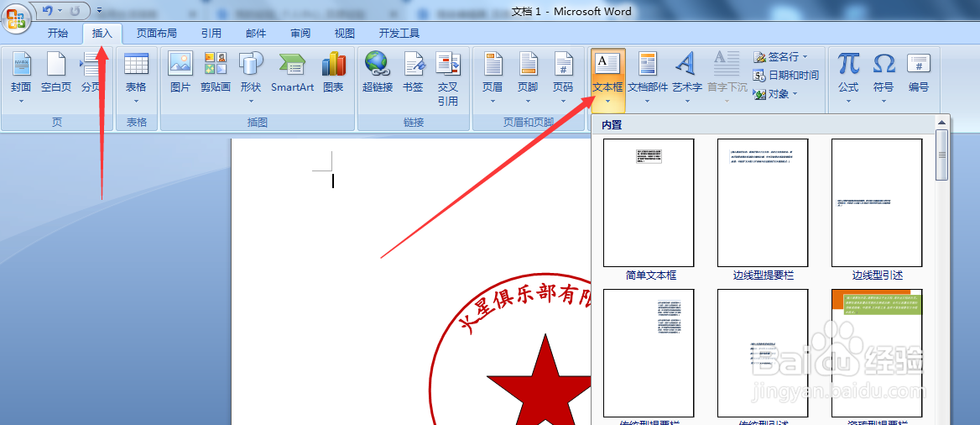Insert a chart with 图表
Screen dimensions: 980x425
(334, 72)
